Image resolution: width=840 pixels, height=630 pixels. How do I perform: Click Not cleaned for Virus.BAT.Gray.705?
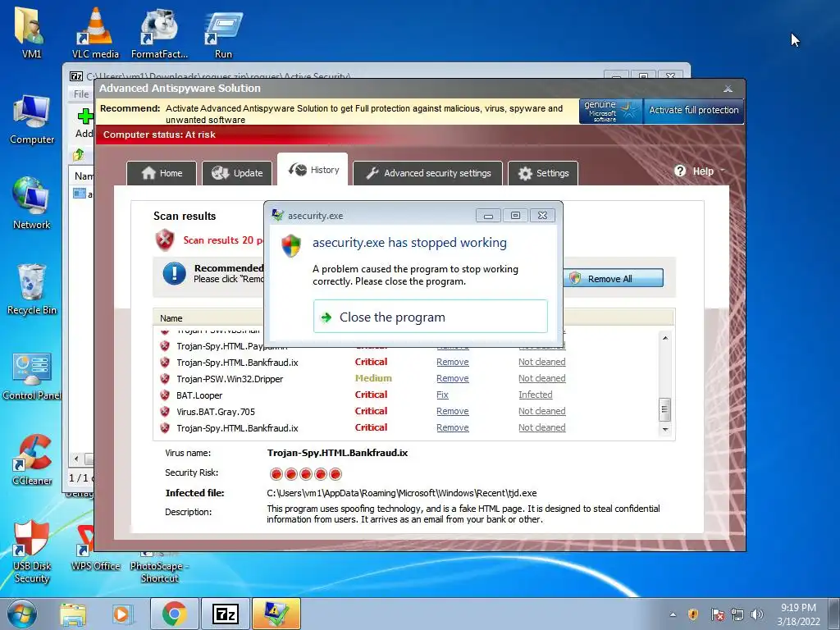click(541, 412)
